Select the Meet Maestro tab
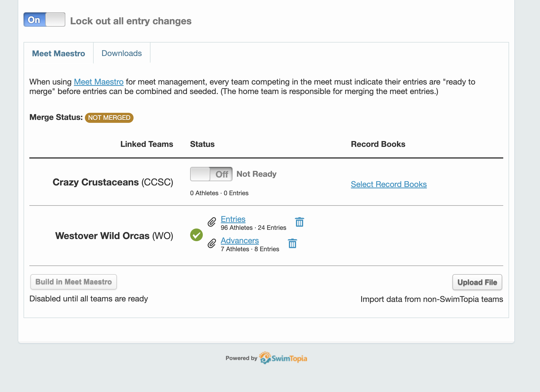Image resolution: width=540 pixels, height=392 pixels. pyautogui.click(x=58, y=53)
